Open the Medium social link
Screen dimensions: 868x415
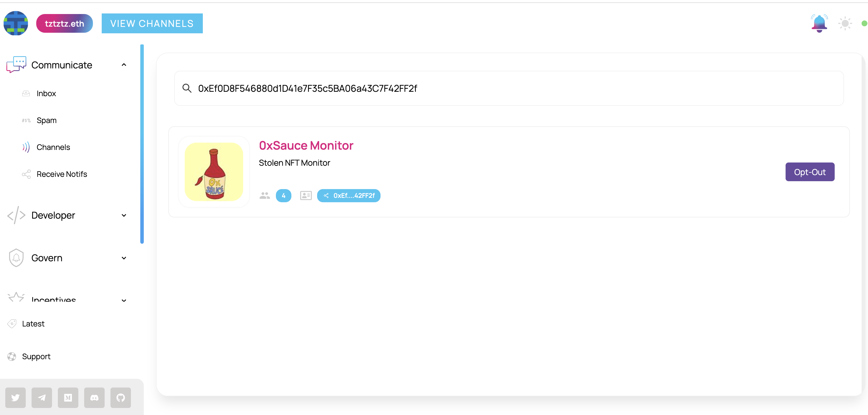pyautogui.click(x=68, y=397)
